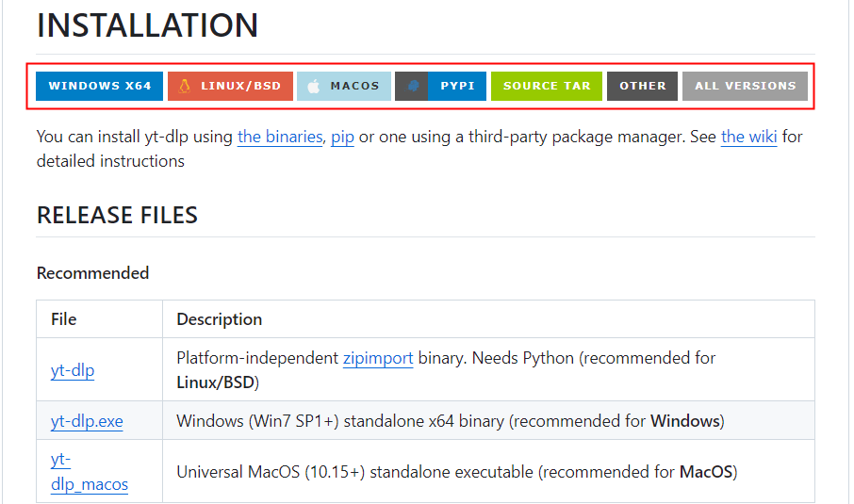Screen dimensions: 854x504
Task: Click the PyPI logo icon on the badge
Action: click(413, 86)
